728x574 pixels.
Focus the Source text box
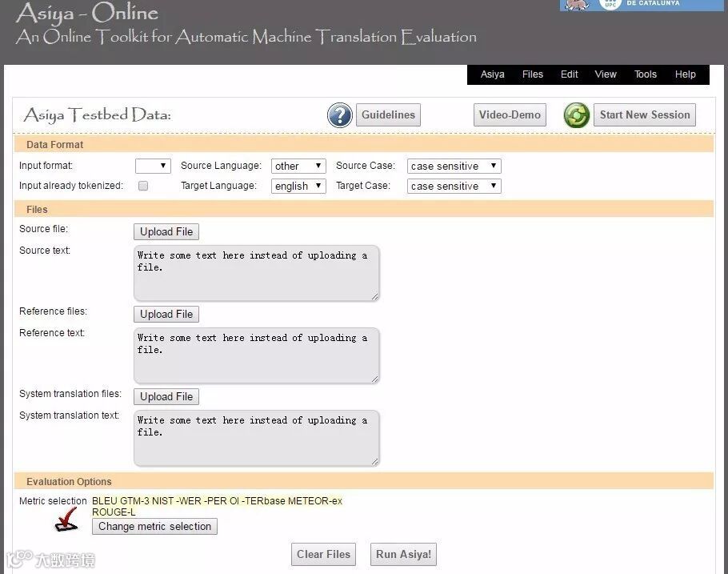[x=256, y=273]
